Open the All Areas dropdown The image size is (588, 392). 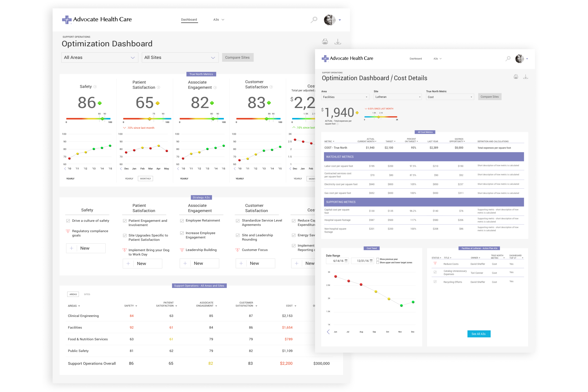point(100,58)
